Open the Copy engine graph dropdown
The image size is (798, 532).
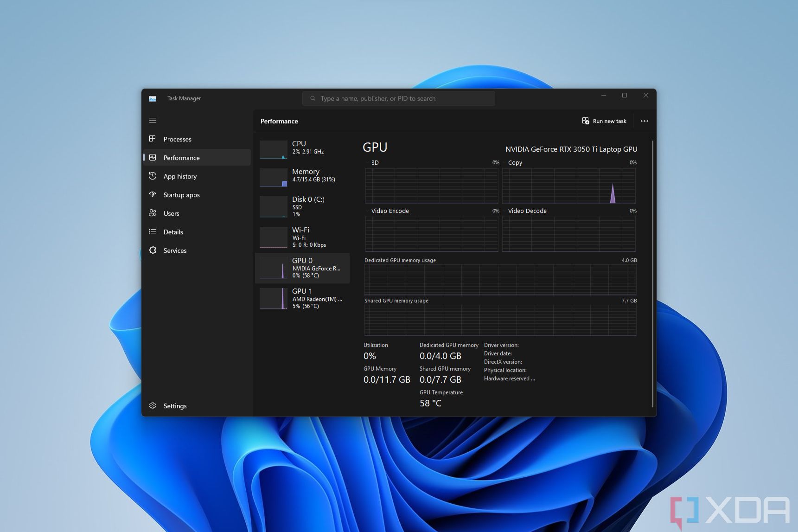(504, 163)
